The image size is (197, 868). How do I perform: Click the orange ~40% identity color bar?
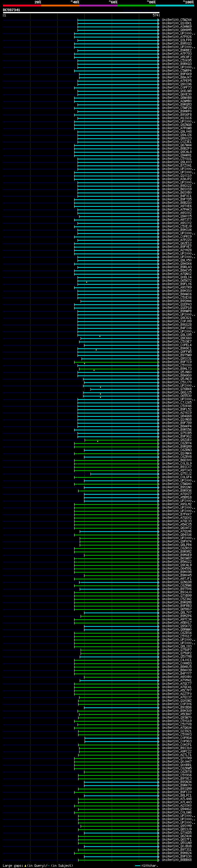(60, 6)
